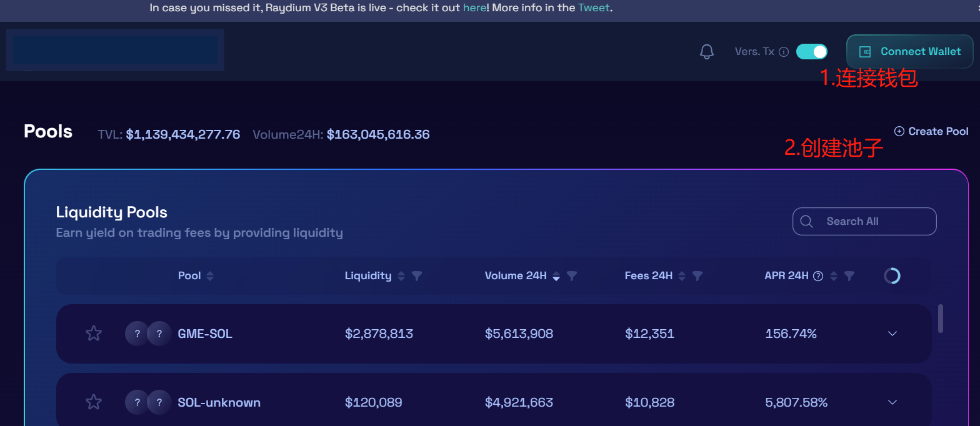Favorite the GME-SOL pool star
The height and width of the screenshot is (426, 980).
click(x=94, y=334)
